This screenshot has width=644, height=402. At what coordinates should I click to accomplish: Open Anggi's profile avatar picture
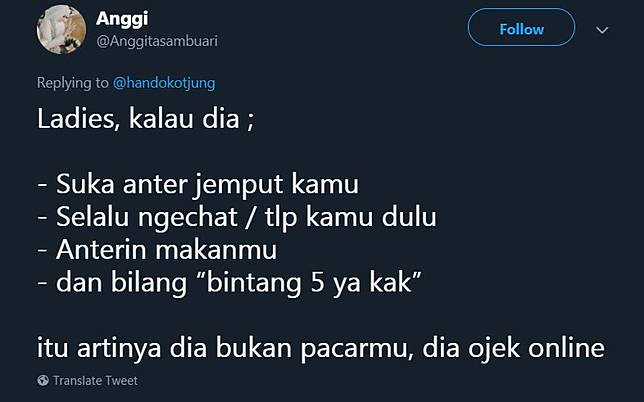tap(61, 29)
